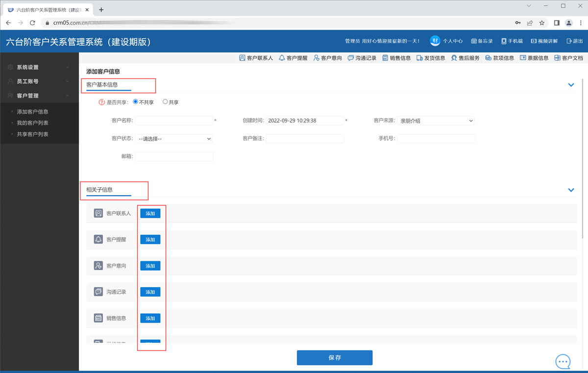Open 我的客户列表 in the sidebar
588x373 pixels.
pyautogui.click(x=32, y=123)
